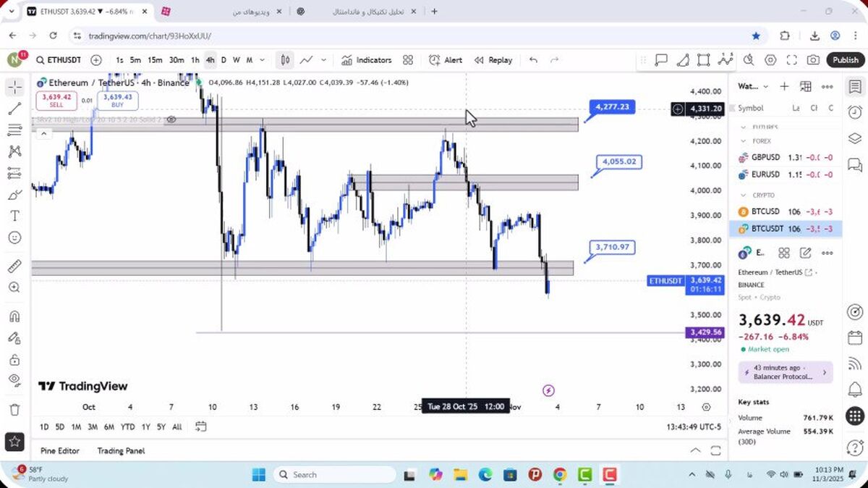Toggle hide all drawings eye
This screenshot has height=488, width=868.
[14, 380]
